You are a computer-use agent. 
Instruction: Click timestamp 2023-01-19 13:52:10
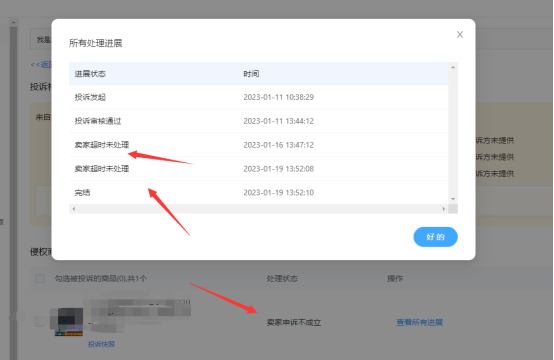pyautogui.click(x=278, y=193)
